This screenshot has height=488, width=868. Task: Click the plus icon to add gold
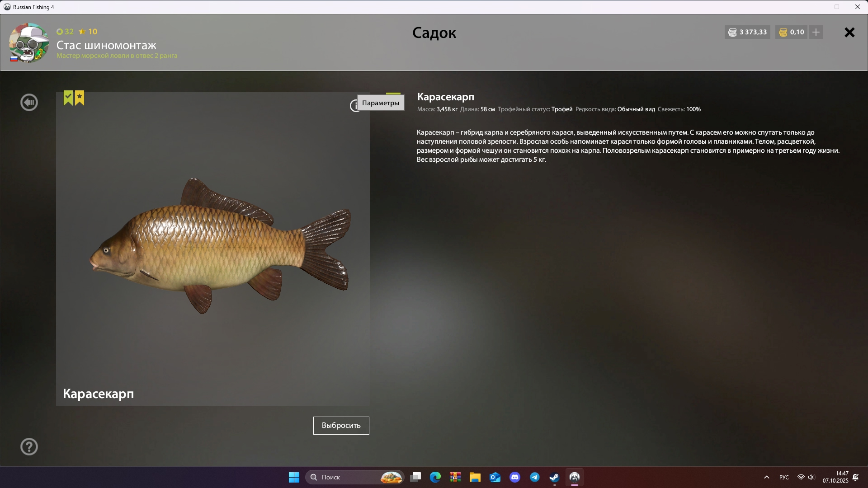816,32
